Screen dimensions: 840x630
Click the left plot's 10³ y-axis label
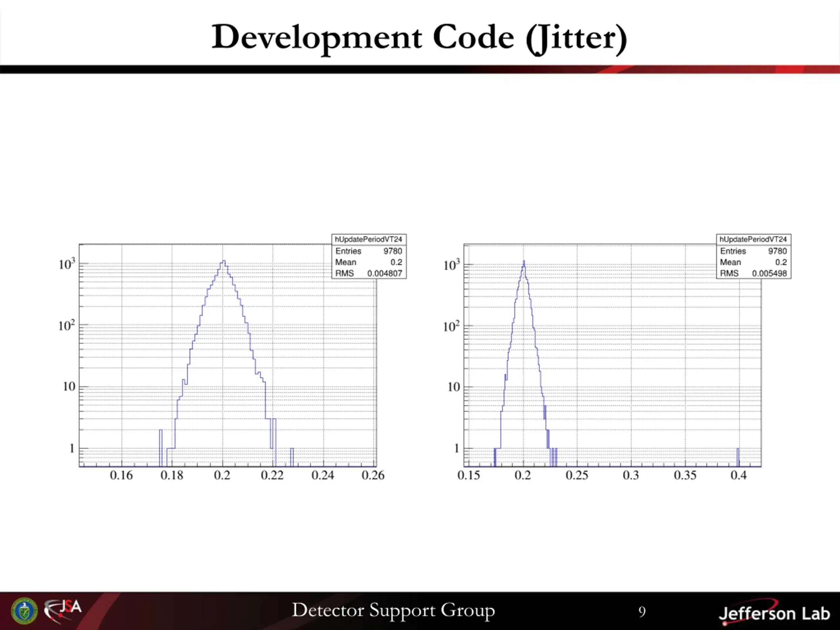point(67,263)
